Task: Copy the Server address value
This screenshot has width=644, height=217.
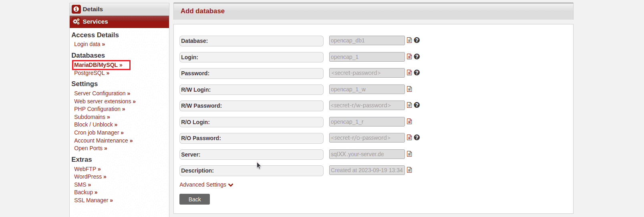Action: click(409, 154)
